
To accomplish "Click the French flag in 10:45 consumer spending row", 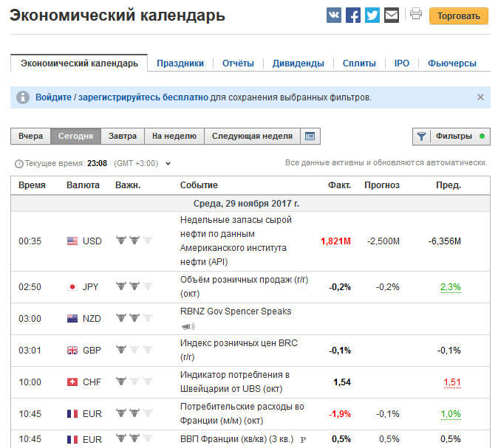I will click(72, 414).
